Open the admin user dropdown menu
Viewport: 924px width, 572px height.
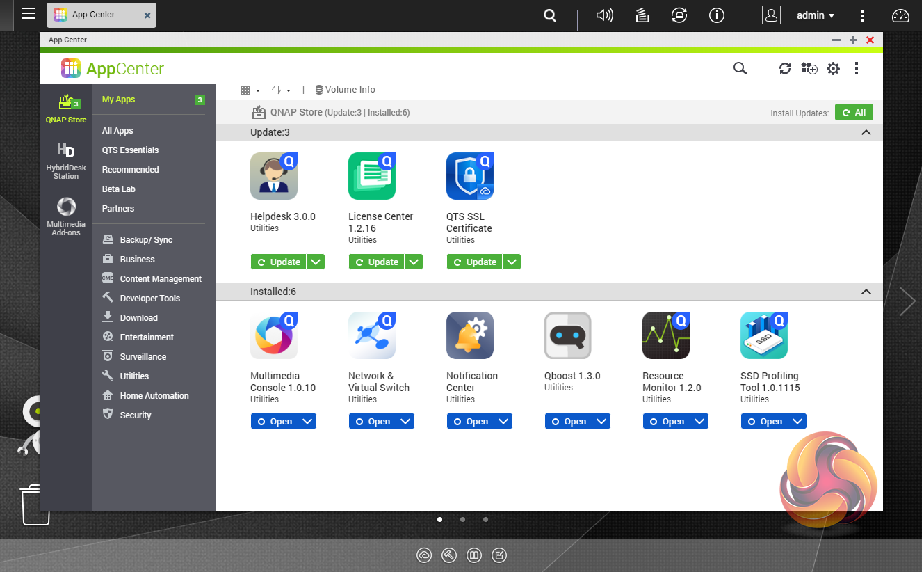coord(816,15)
